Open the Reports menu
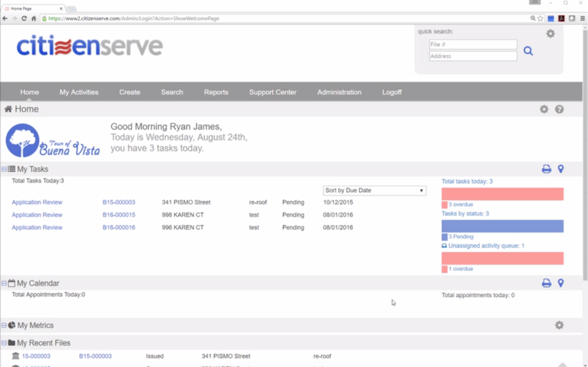 [216, 92]
